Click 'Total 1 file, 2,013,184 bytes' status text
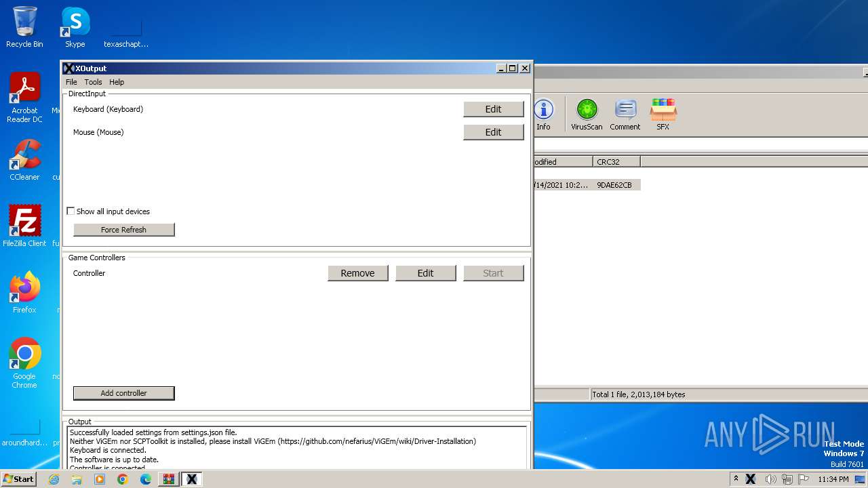The image size is (868, 488). click(x=639, y=394)
